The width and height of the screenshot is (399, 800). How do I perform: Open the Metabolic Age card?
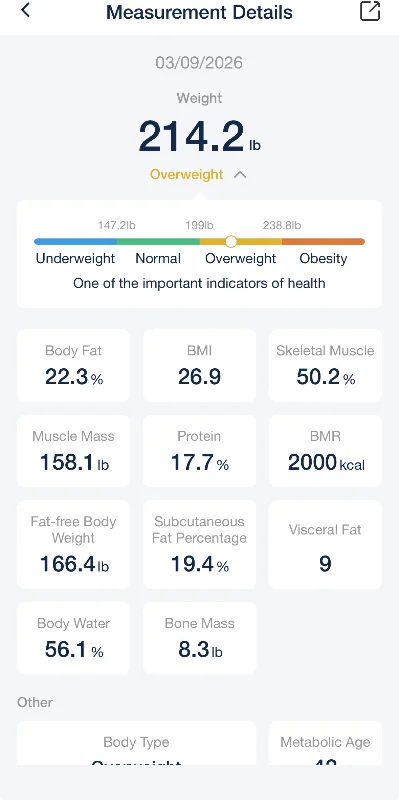pos(325,743)
